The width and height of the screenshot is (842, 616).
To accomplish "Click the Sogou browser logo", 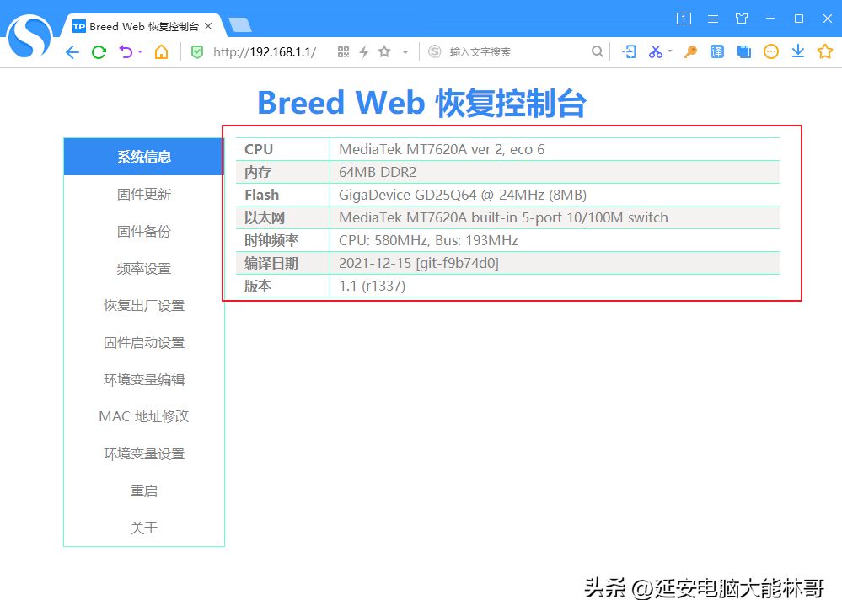I will click(x=30, y=37).
